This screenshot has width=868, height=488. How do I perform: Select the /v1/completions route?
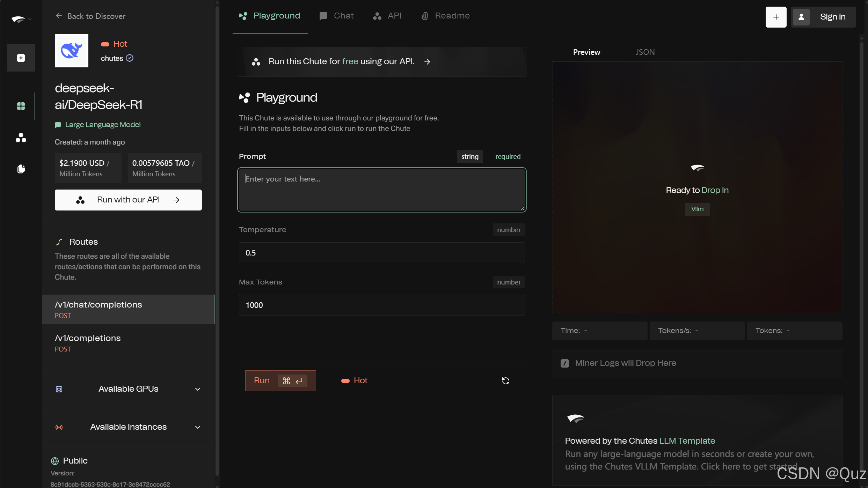(128, 343)
